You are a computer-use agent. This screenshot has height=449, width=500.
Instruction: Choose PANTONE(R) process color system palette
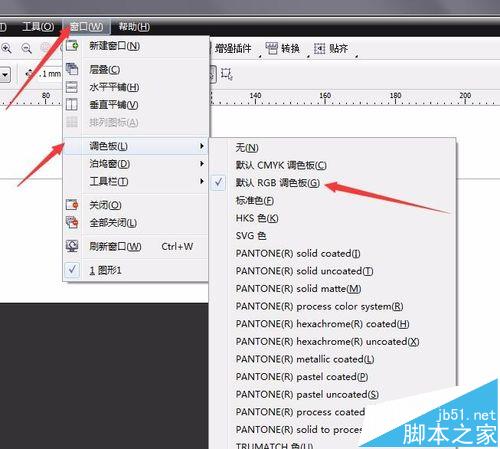pos(319,307)
